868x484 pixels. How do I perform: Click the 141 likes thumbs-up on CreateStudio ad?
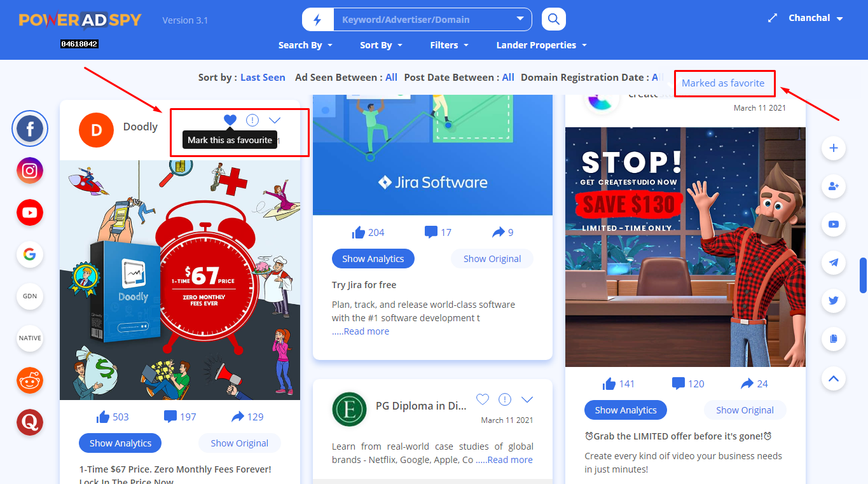[609, 384]
